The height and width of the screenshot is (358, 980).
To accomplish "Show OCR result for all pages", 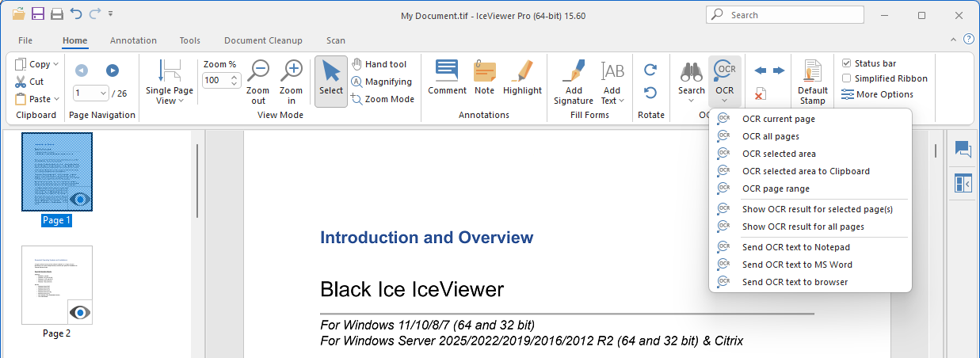I will click(x=810, y=227).
